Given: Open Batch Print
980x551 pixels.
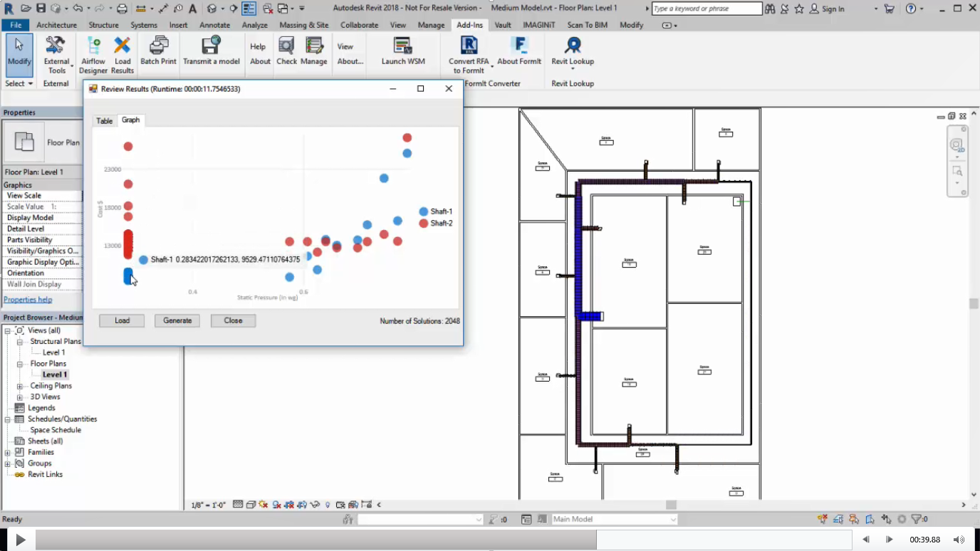Looking at the screenshot, I should click(x=158, y=51).
